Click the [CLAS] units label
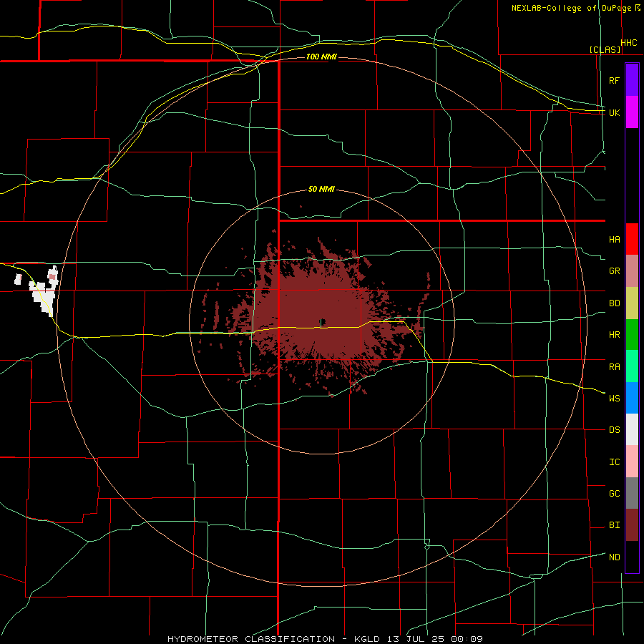 pos(605,49)
